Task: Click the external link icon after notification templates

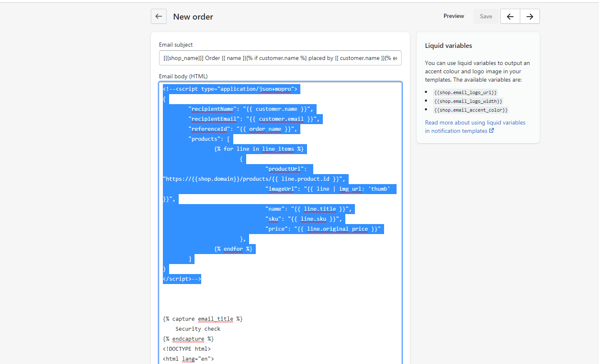Action: click(492, 131)
